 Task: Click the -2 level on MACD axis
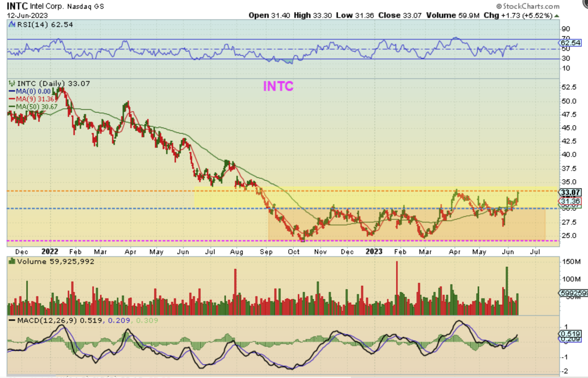click(564, 371)
